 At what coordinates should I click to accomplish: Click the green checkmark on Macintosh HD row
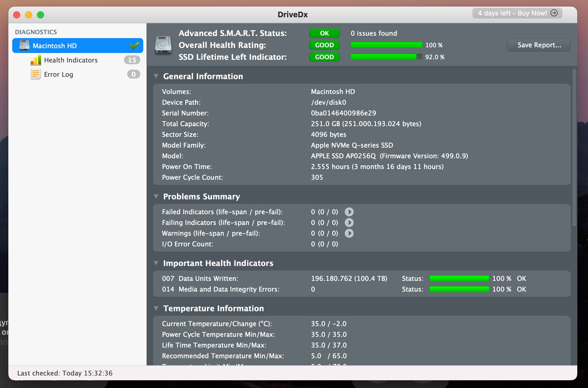pos(134,46)
